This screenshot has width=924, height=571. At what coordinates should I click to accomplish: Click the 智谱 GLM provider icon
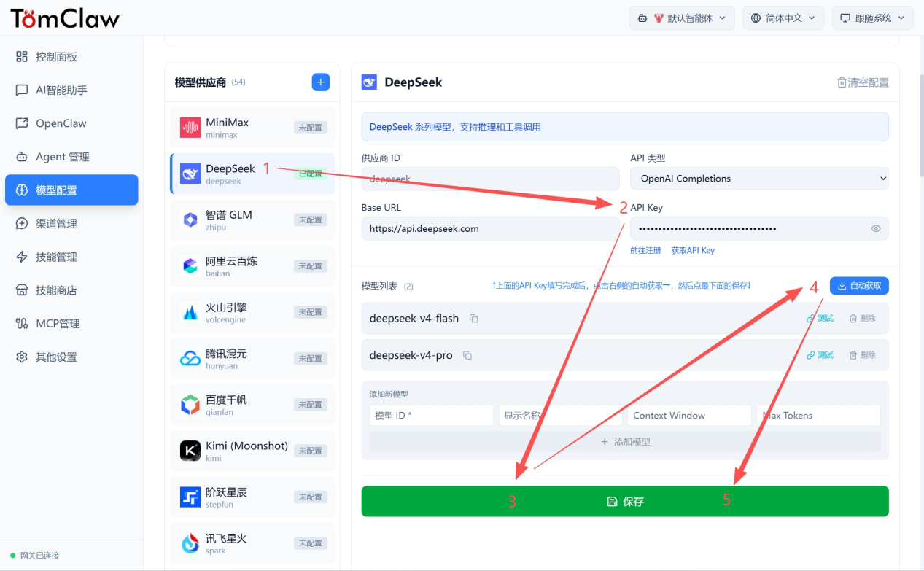point(190,220)
